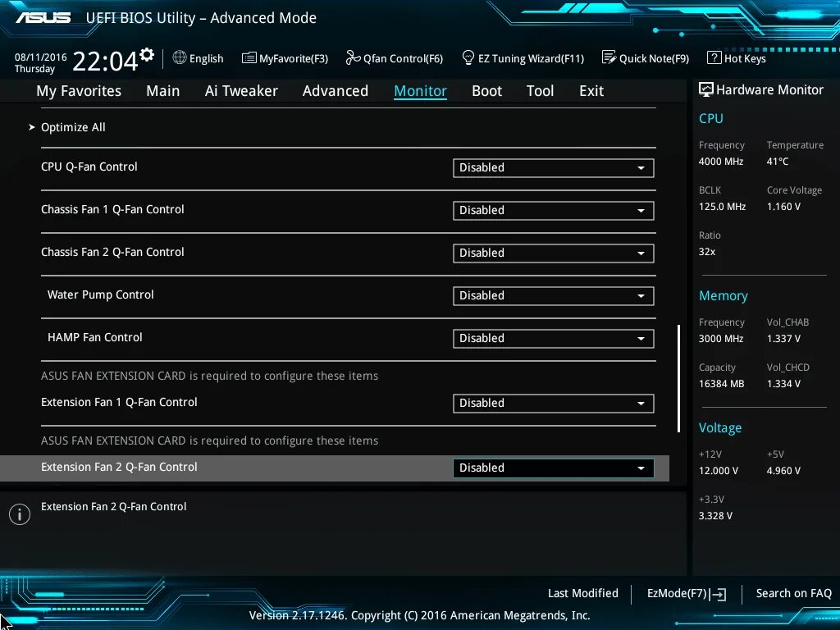Click the clock settings gear icon
The image size is (840, 630).
(147, 55)
